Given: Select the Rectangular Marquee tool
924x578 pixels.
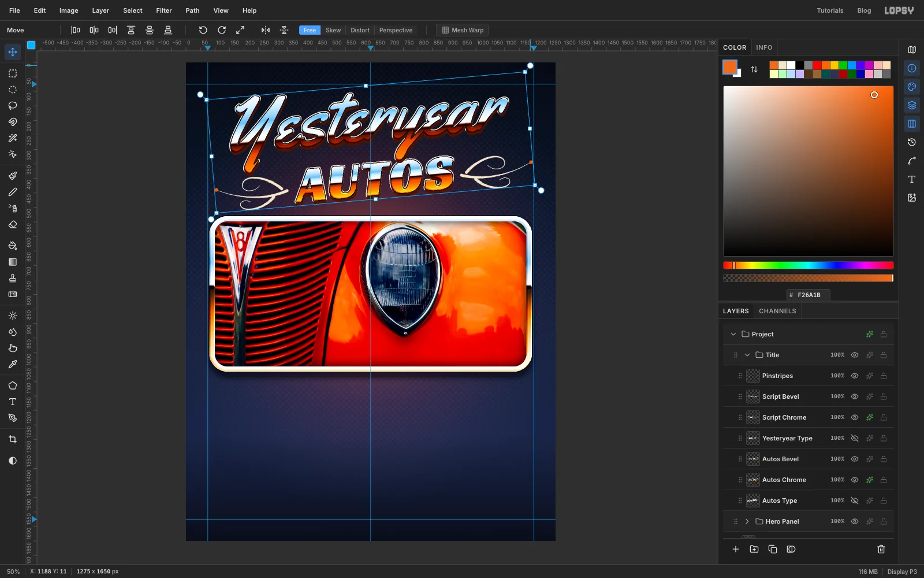Looking at the screenshot, I should [x=13, y=73].
